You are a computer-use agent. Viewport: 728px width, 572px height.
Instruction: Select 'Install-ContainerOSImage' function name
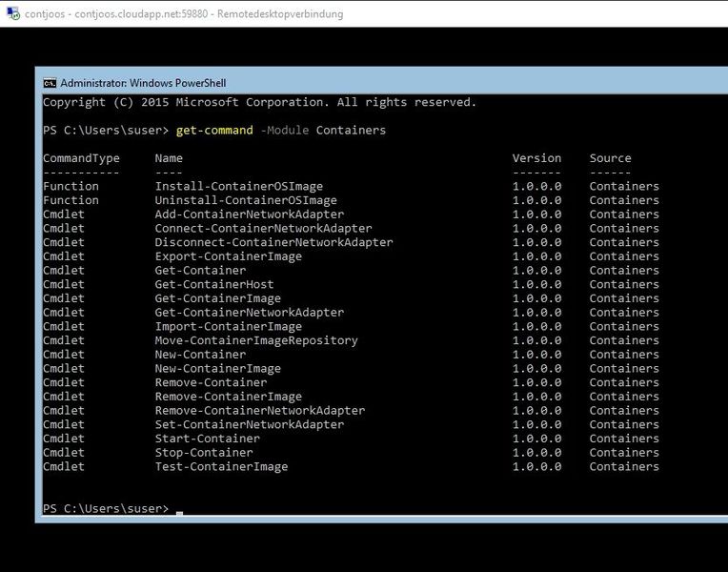coord(239,186)
